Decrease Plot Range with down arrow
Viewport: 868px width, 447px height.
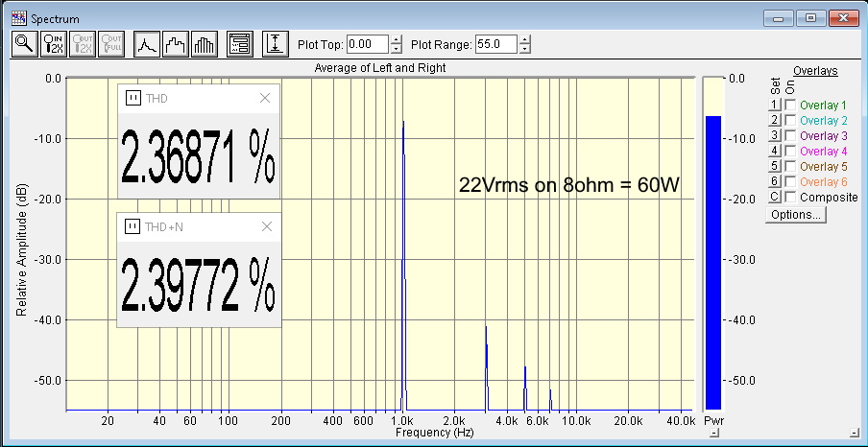524,49
